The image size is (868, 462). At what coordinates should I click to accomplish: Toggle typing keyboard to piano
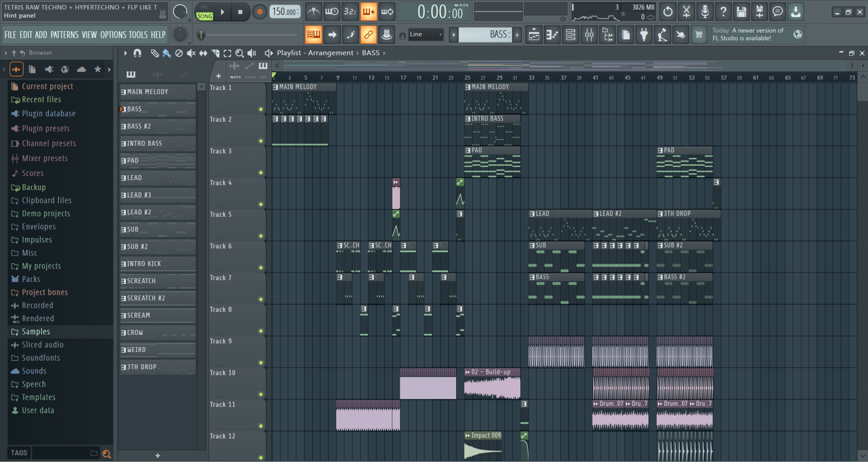[314, 35]
